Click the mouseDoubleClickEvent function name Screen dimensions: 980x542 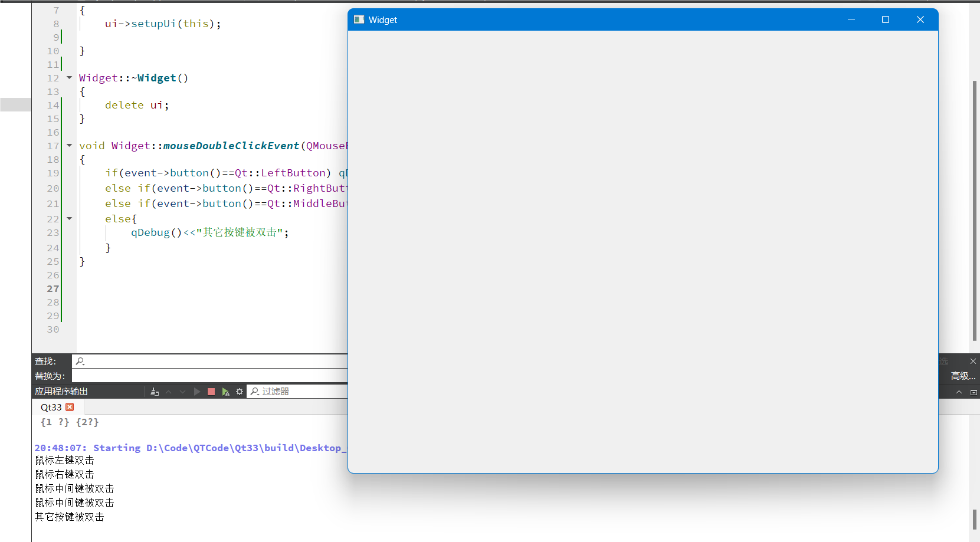(x=231, y=146)
